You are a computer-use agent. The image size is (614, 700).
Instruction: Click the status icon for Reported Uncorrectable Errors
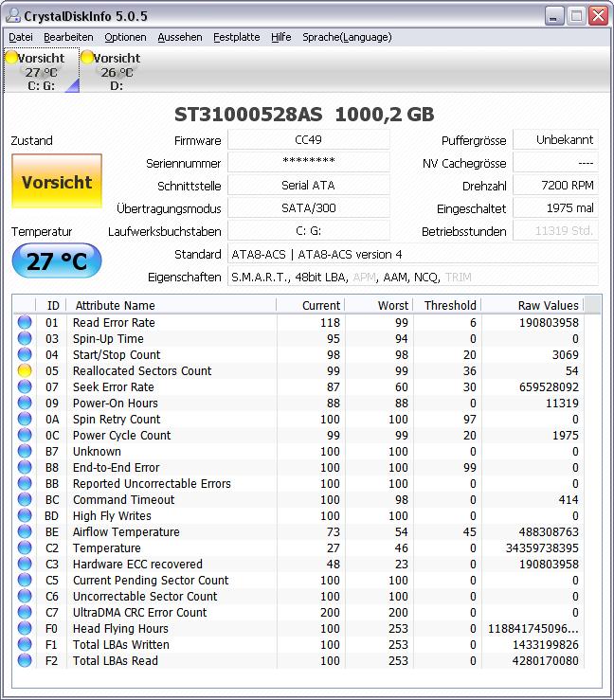[25, 483]
